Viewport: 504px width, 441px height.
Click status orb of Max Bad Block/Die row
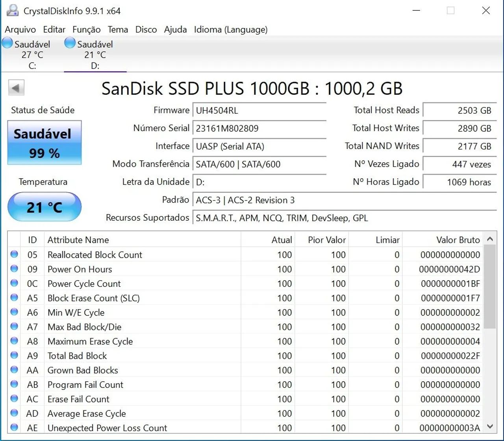pos(14,327)
